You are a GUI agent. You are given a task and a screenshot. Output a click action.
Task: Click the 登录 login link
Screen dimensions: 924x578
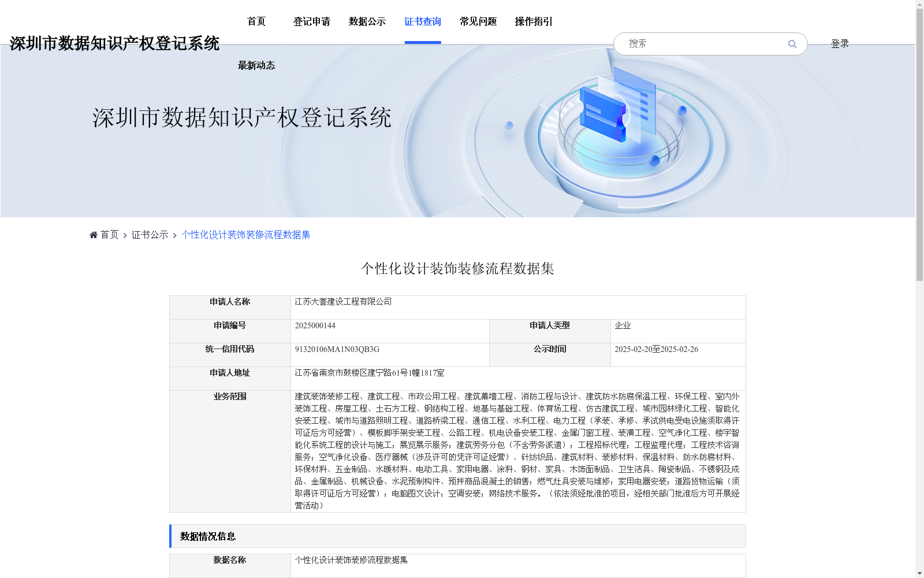coord(840,43)
